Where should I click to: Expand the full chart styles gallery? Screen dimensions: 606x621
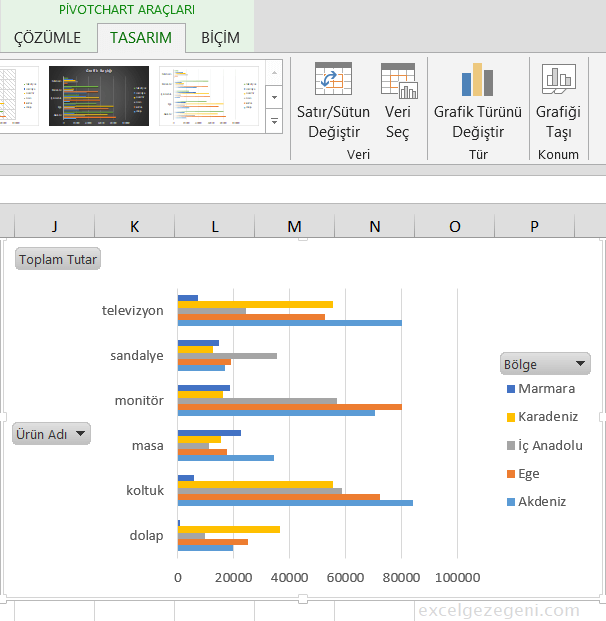(274, 121)
